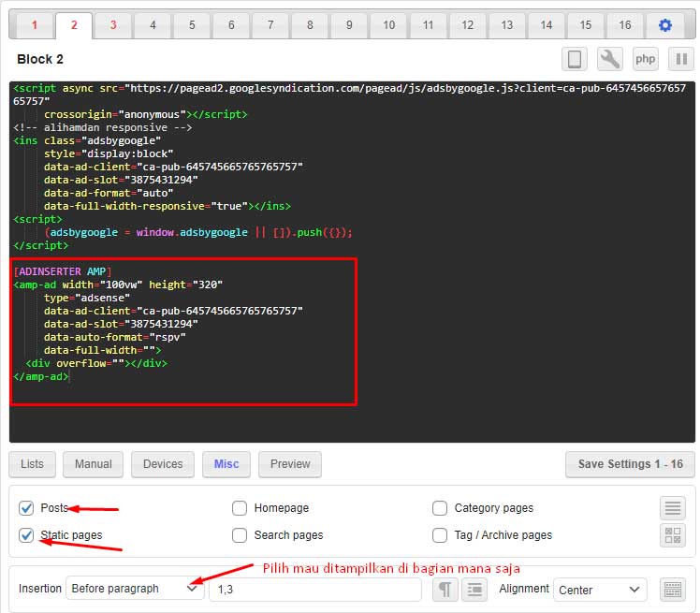
Task: Toggle the Static pages checkbox
Action: pyautogui.click(x=26, y=535)
